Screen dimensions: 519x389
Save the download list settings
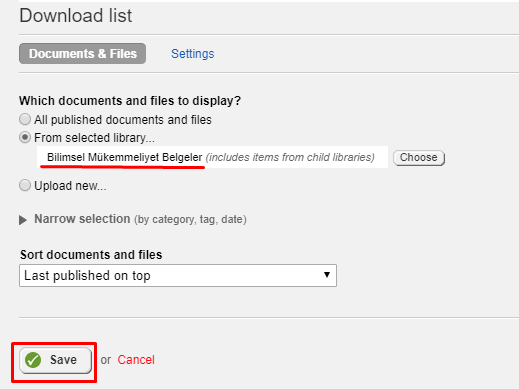click(x=55, y=360)
